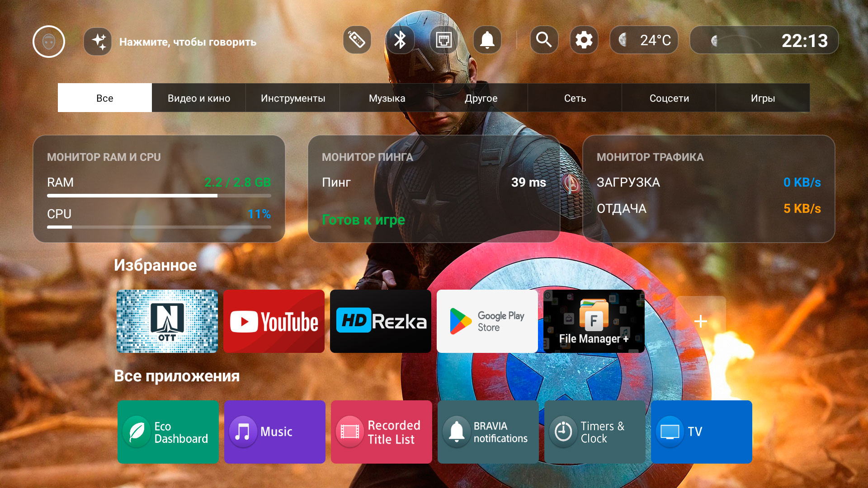The image size is (868, 488).
Task: Click the 'Избранное' section heading
Action: pos(155,265)
